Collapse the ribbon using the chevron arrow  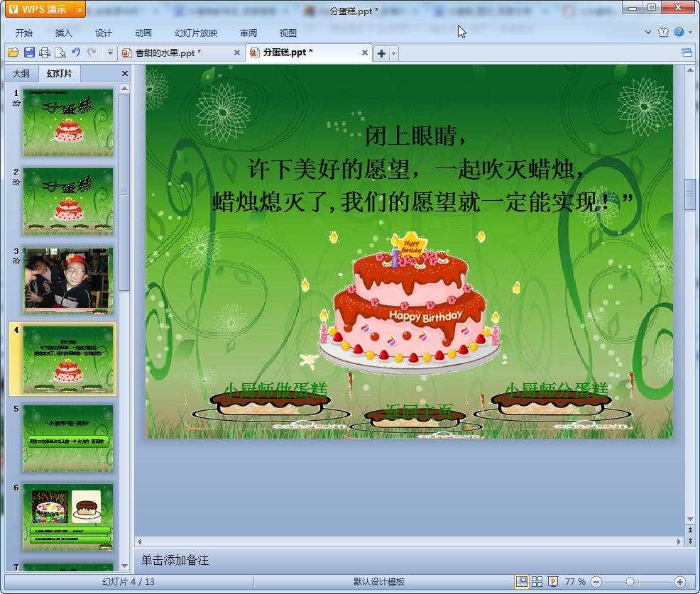click(x=647, y=32)
